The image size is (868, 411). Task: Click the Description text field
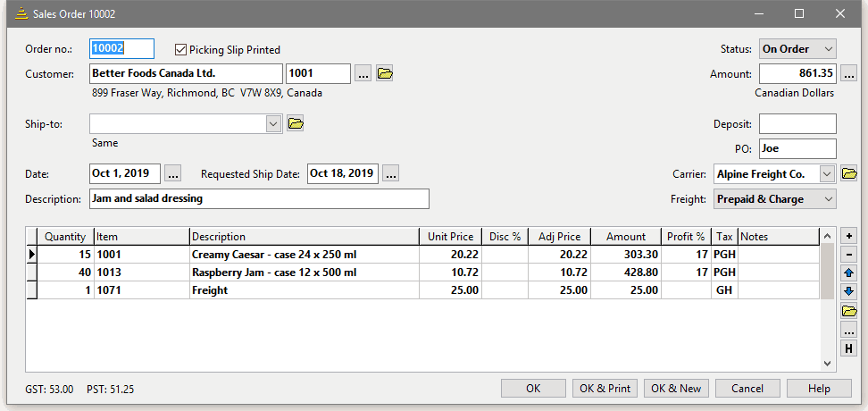[x=259, y=199]
